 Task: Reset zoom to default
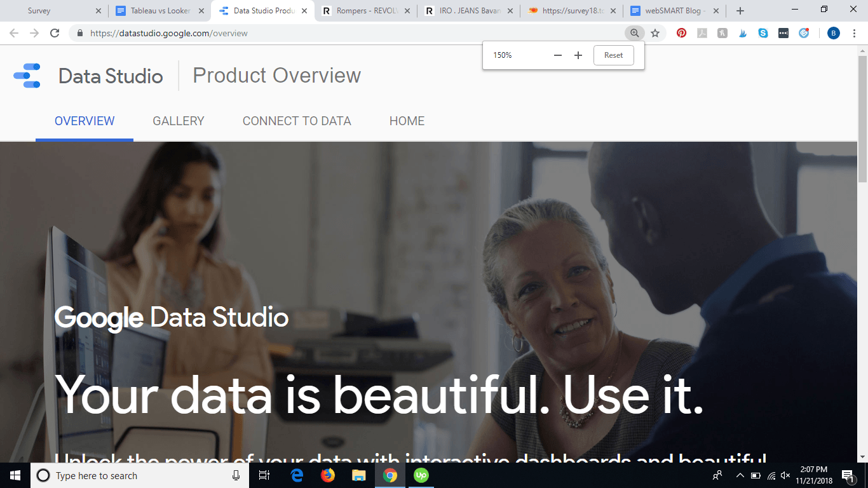(x=614, y=55)
